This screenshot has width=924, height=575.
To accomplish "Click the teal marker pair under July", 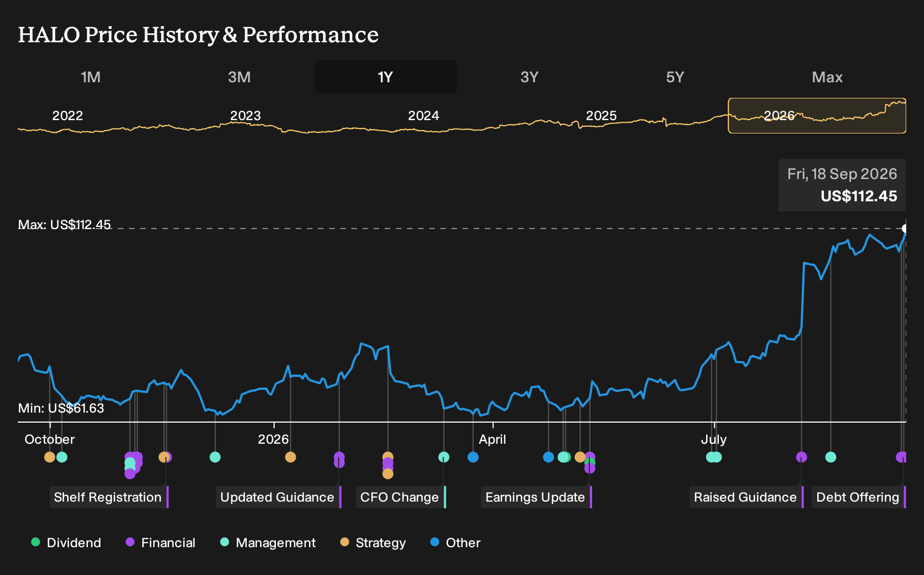I will click(714, 457).
